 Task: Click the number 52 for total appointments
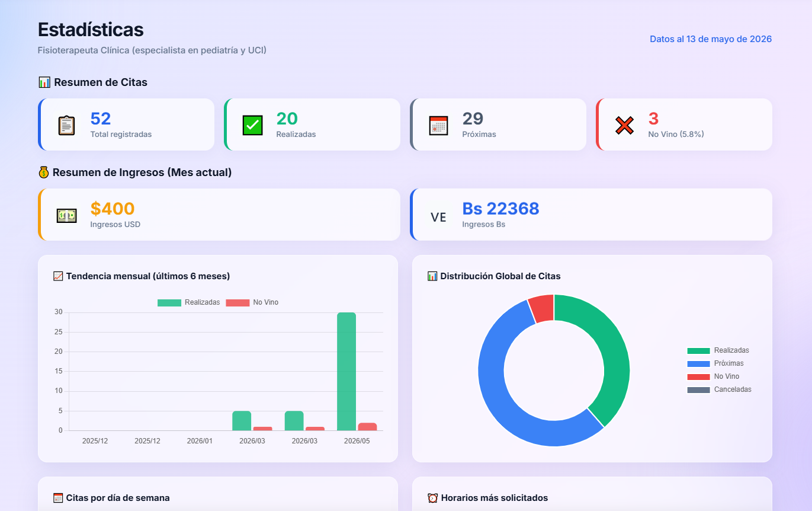(101, 119)
